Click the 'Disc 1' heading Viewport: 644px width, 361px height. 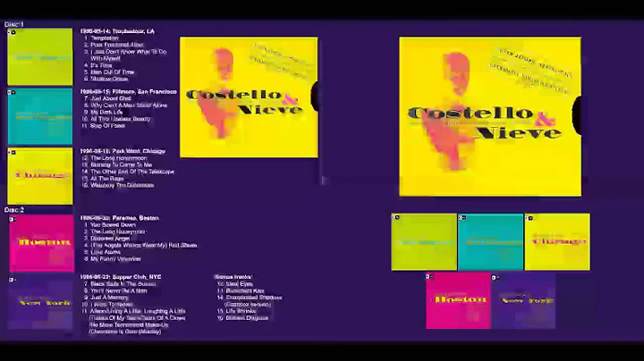(x=14, y=24)
